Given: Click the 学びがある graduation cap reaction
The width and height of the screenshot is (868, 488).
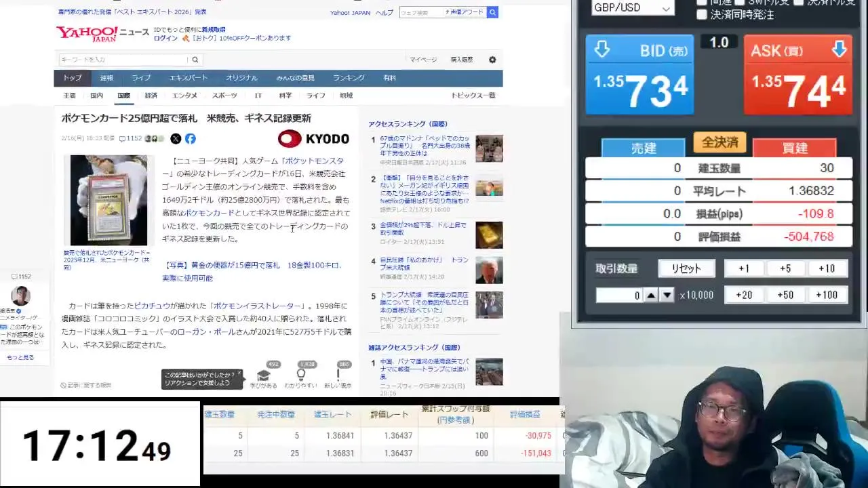Looking at the screenshot, I should (x=263, y=375).
